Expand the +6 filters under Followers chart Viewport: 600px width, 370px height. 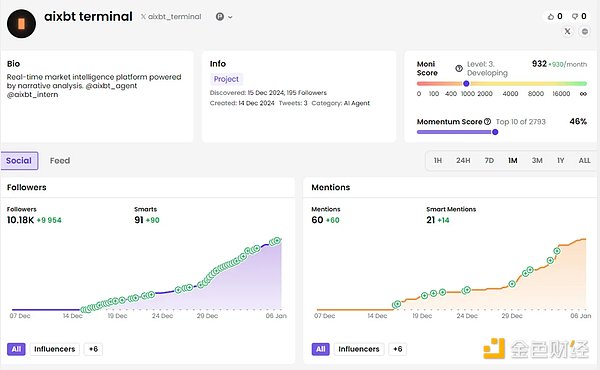tap(93, 349)
